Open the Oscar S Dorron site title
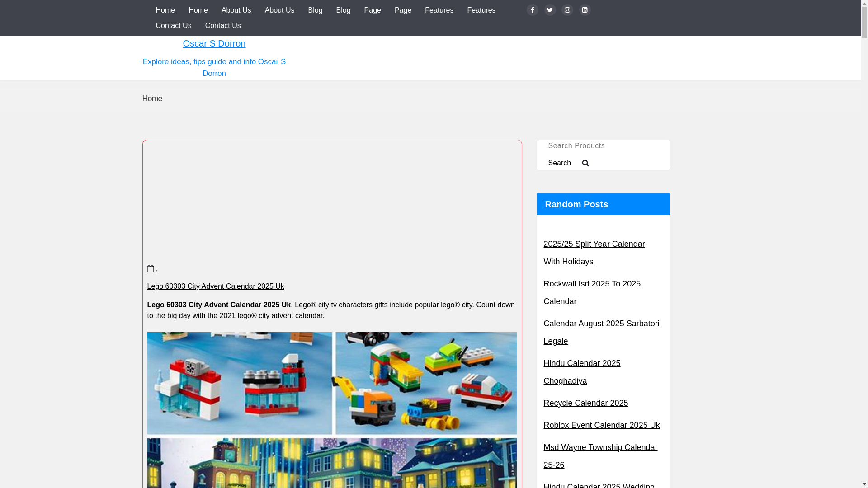 coord(214,43)
